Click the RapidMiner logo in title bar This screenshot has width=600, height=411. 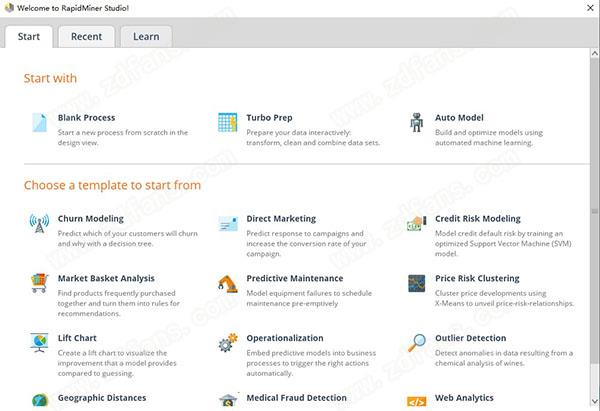(x=9, y=7)
